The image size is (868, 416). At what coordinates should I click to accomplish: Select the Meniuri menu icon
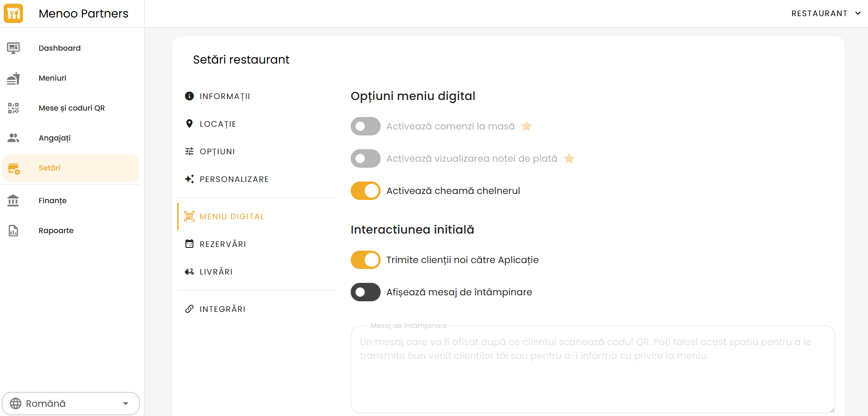pyautogui.click(x=13, y=78)
